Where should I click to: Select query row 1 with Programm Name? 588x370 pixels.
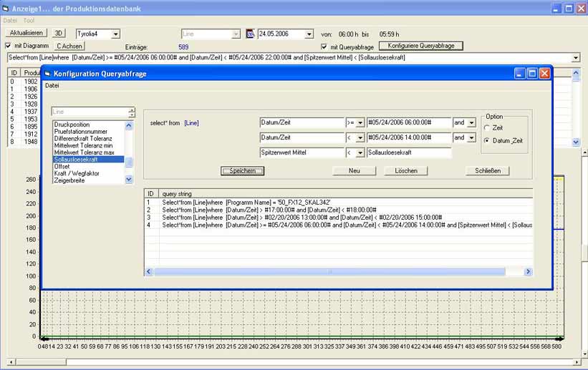coord(339,203)
